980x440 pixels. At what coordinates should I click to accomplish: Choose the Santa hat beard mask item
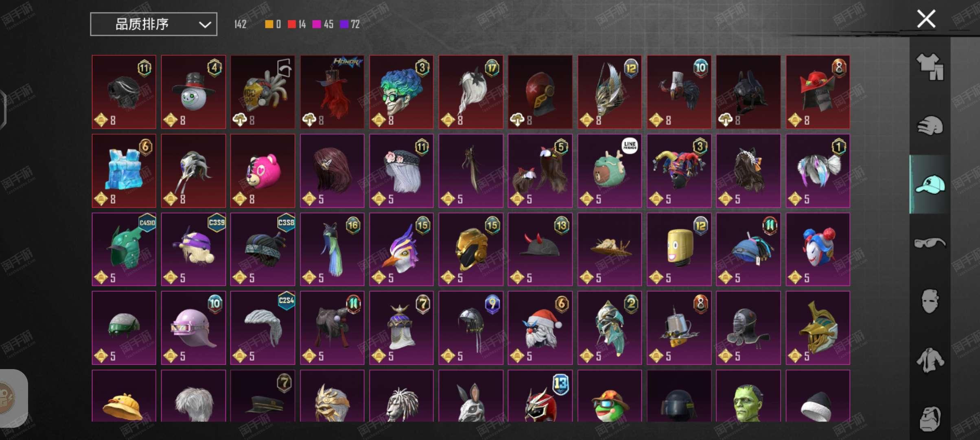(540, 328)
